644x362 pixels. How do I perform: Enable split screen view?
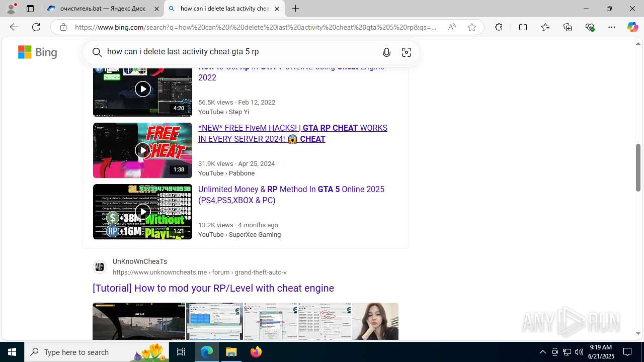523,27
